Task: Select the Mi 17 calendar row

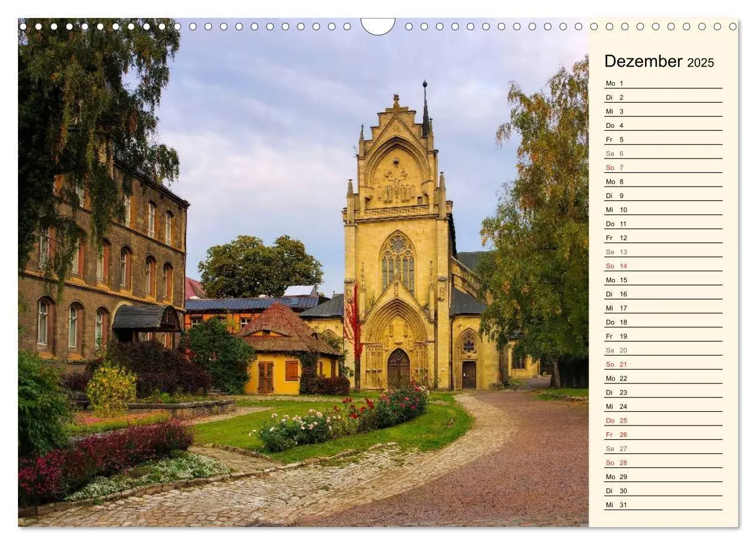Action: point(663,308)
